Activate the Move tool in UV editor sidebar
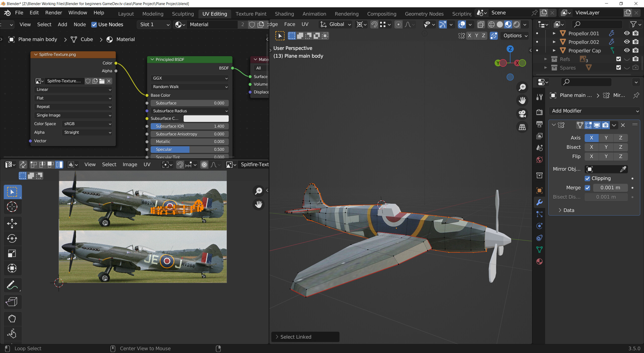 [x=12, y=224]
